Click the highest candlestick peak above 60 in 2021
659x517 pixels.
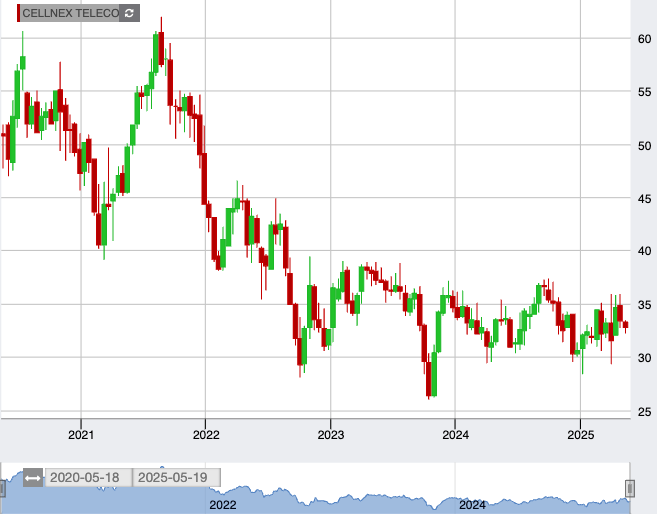tap(161, 48)
